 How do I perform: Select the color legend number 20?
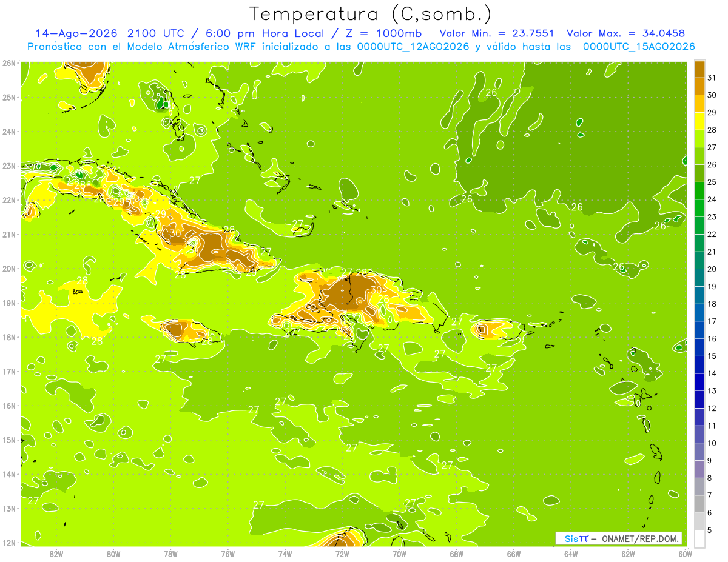click(712, 269)
